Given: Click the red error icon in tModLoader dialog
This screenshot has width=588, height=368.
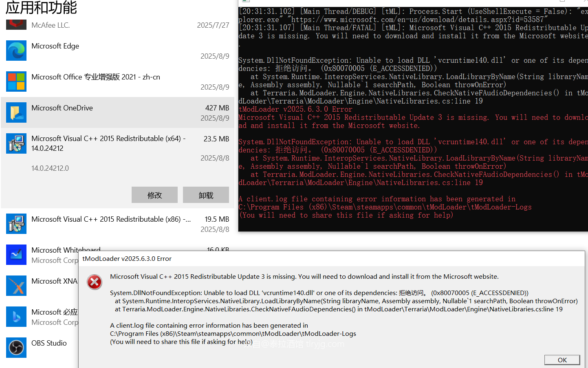Looking at the screenshot, I should point(95,282).
